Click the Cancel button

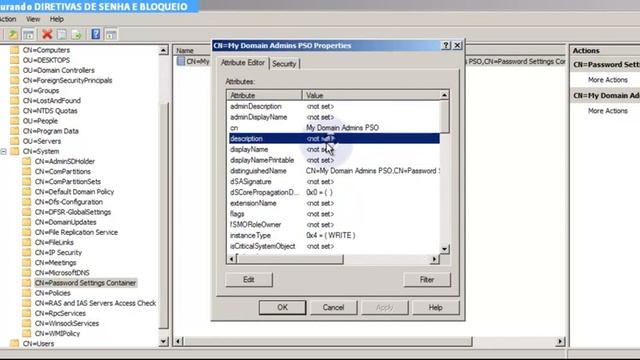pyautogui.click(x=333, y=307)
